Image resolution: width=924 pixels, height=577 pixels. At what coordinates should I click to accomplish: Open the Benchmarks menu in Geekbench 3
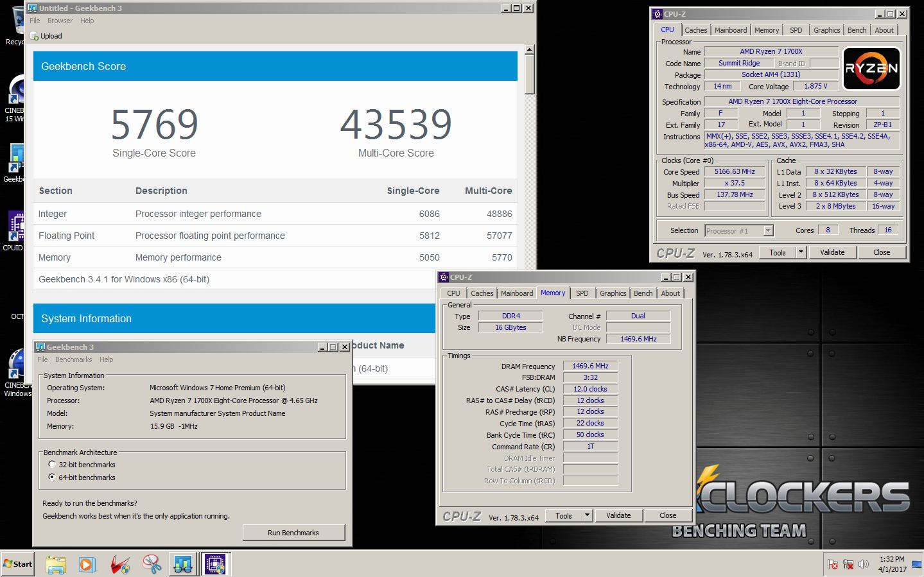(x=73, y=359)
